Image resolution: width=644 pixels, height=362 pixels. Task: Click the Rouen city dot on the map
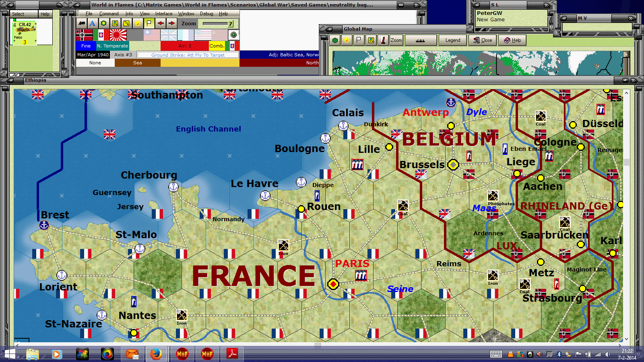click(301, 209)
